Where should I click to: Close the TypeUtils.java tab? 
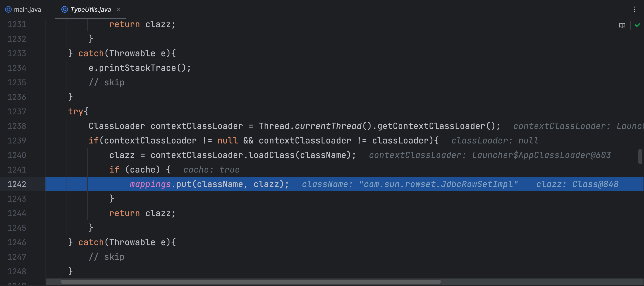(x=119, y=9)
